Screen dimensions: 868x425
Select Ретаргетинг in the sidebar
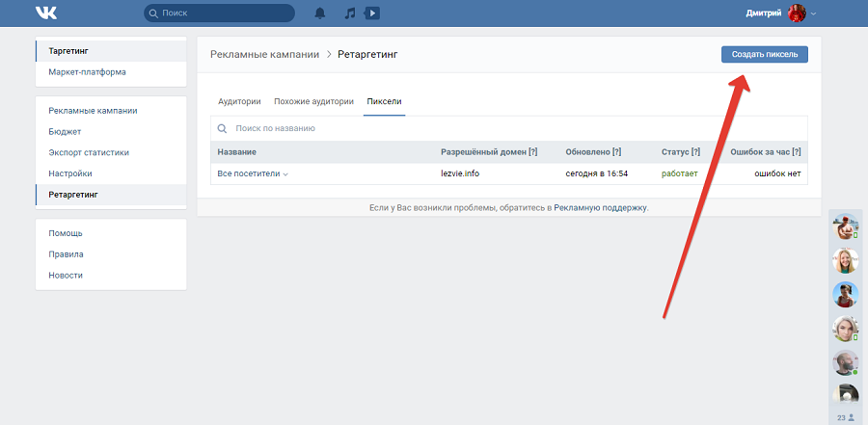111,195
